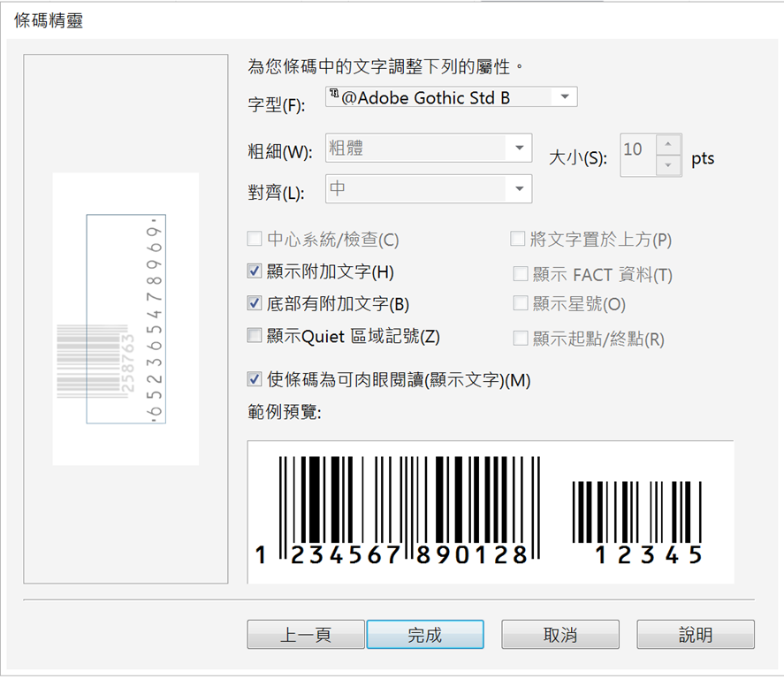Enable 顯示Quiet 區域記號 checkbox

click(x=255, y=335)
